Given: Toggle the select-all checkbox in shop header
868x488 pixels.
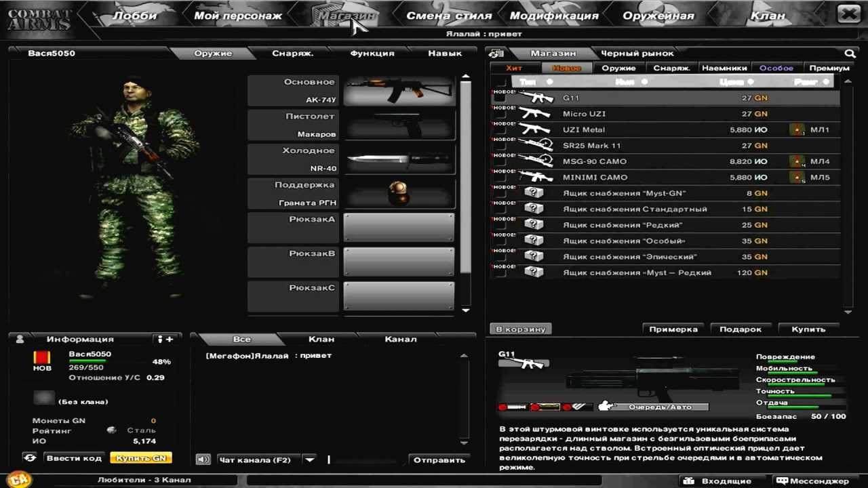Looking at the screenshot, I should coord(500,82).
